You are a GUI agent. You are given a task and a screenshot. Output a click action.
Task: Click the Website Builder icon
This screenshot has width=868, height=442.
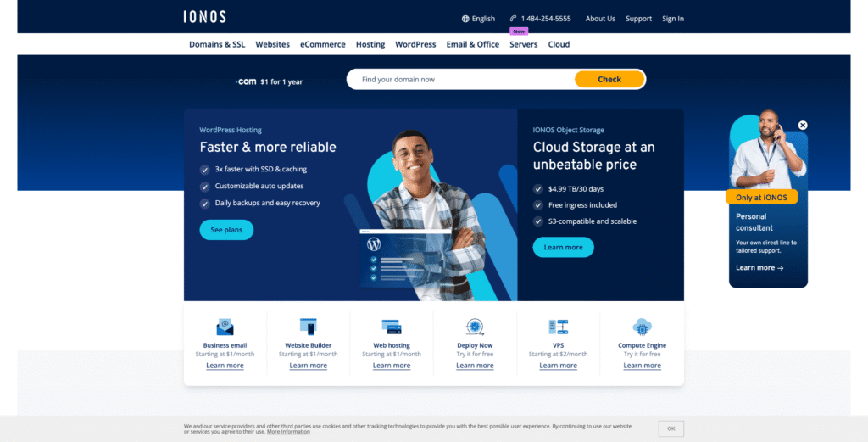tap(308, 327)
